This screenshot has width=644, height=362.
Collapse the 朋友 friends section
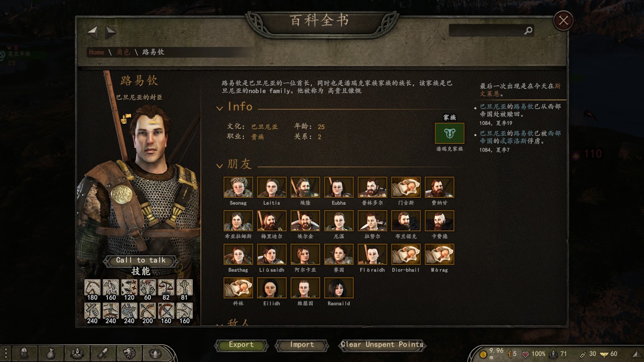pos(219,165)
